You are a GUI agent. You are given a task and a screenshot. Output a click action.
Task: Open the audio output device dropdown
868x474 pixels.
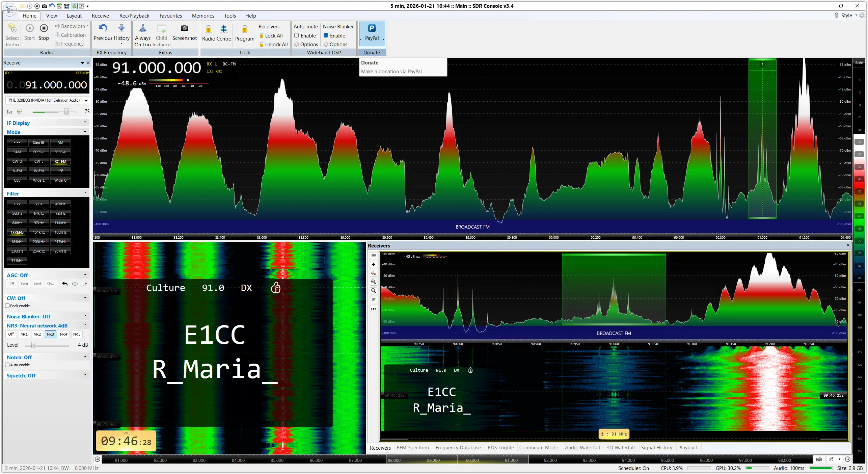pos(86,100)
